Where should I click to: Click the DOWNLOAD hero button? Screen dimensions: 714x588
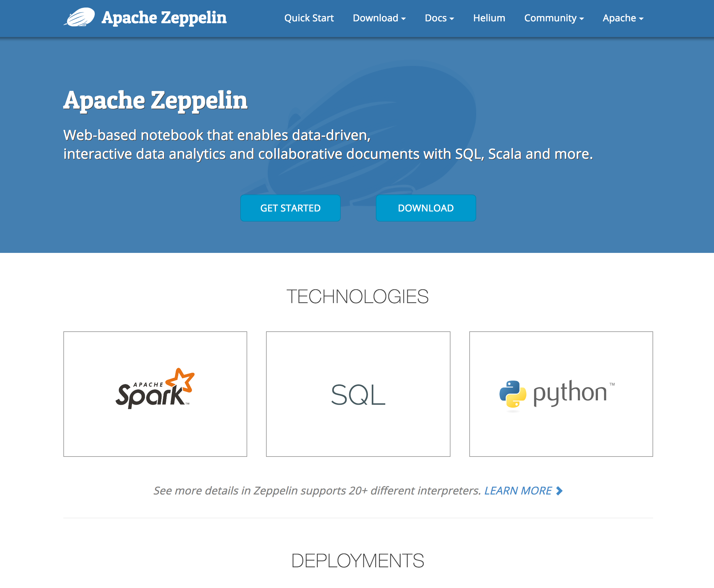426,208
